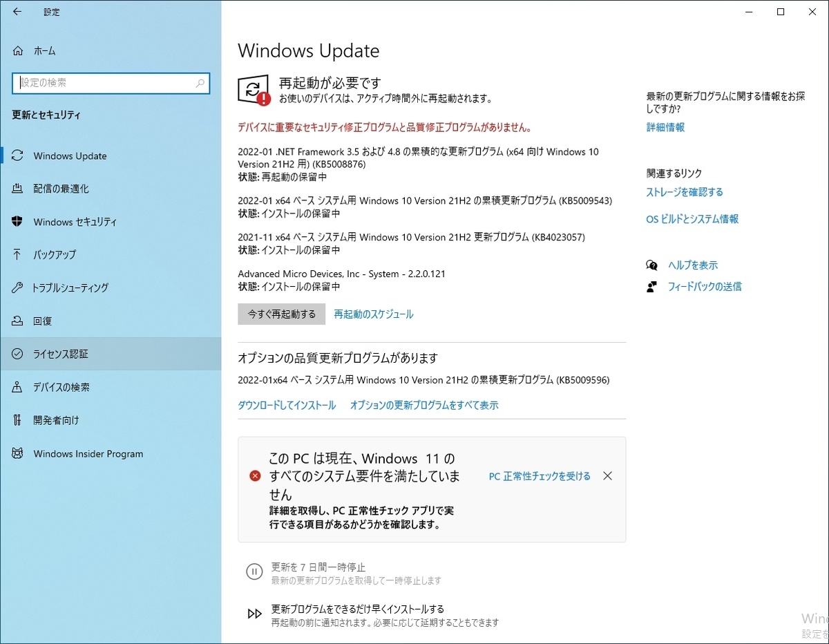Click the バックアップ upload arrow icon
The image size is (829, 644).
[18, 254]
